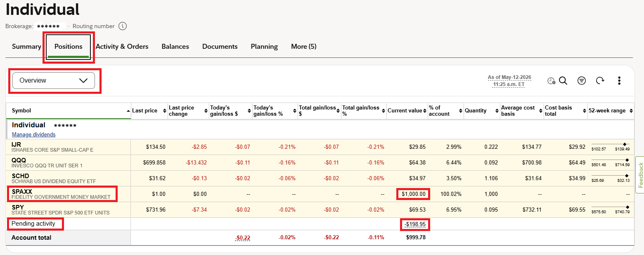Select the Positions tab
The height and width of the screenshot is (255, 644).
tap(69, 47)
